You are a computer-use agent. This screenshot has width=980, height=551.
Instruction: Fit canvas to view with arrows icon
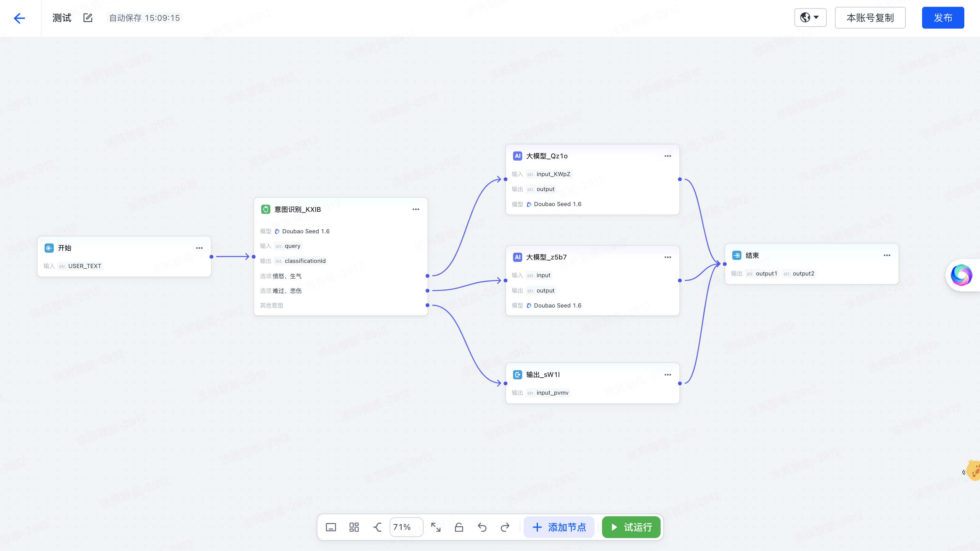pos(436,527)
